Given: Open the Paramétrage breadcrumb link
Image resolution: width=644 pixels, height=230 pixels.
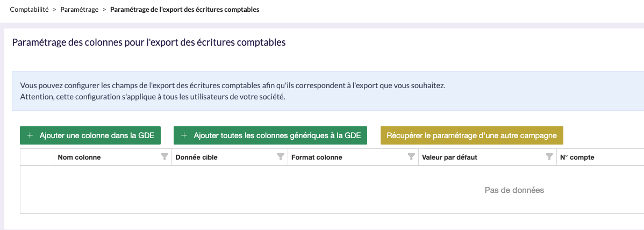Looking at the screenshot, I should 79,10.
